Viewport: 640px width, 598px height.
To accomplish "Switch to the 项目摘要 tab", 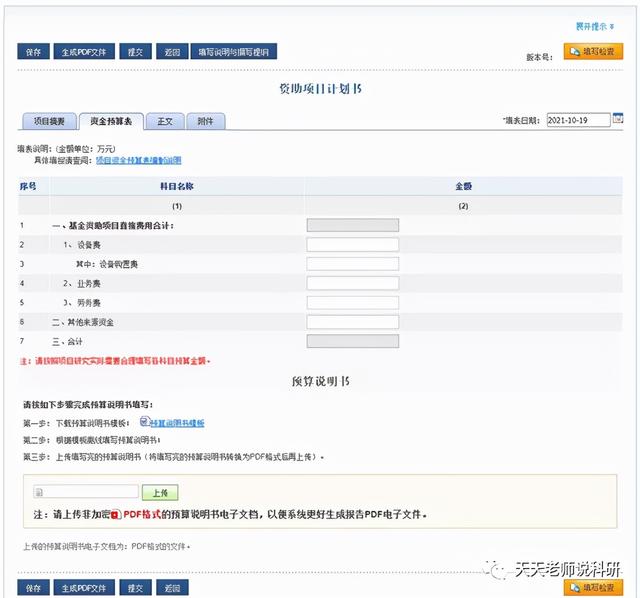I will click(49, 121).
